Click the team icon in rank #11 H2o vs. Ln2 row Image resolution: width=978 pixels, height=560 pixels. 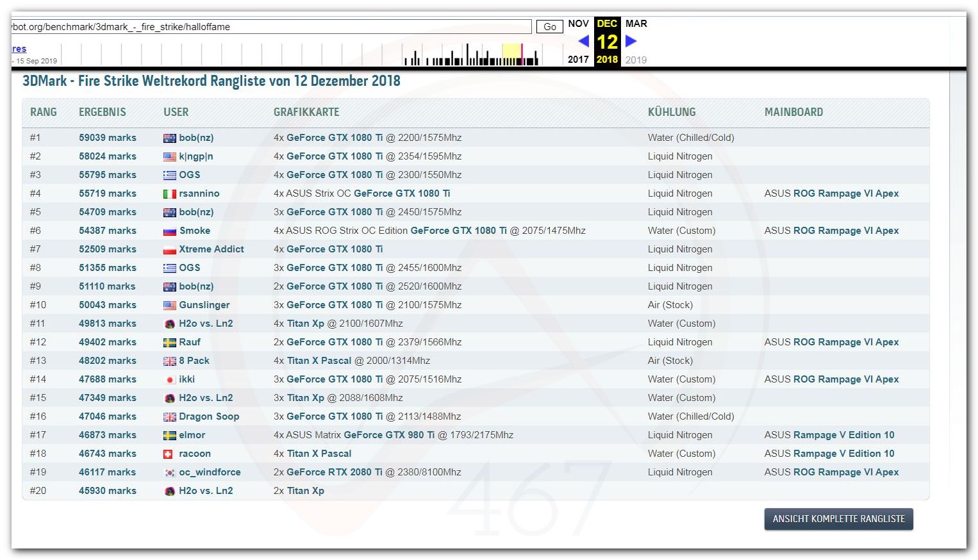170,324
